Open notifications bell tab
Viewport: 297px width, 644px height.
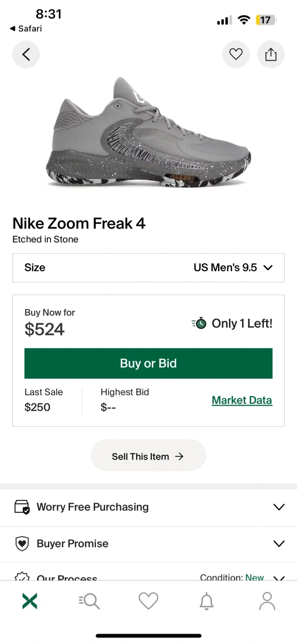[x=206, y=601]
